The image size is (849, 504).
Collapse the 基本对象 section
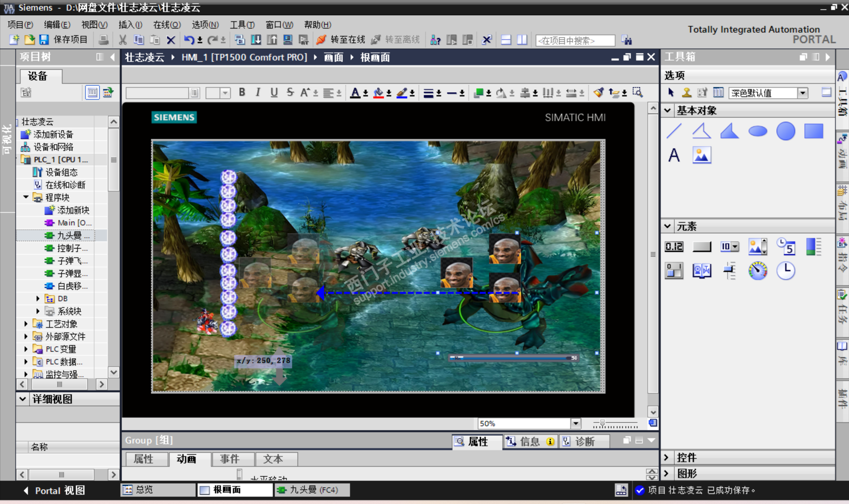[668, 110]
